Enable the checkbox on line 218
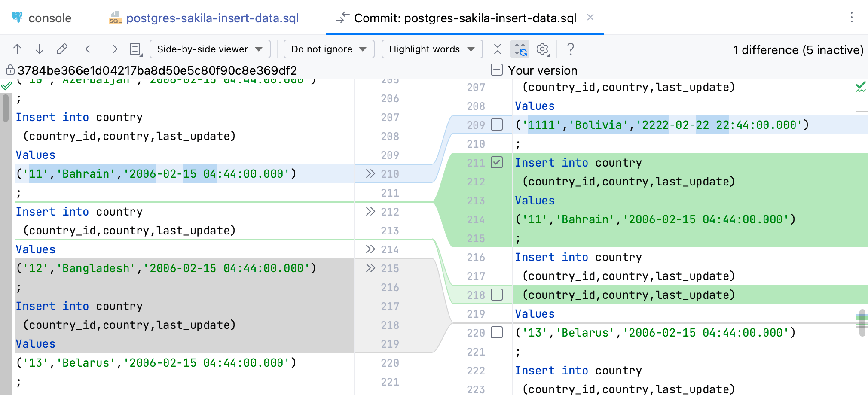The image size is (868, 395). click(x=497, y=295)
